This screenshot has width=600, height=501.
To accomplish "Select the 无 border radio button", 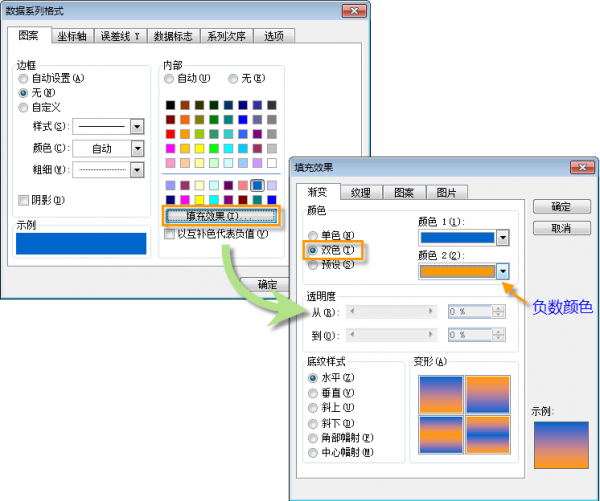I will click(x=23, y=93).
